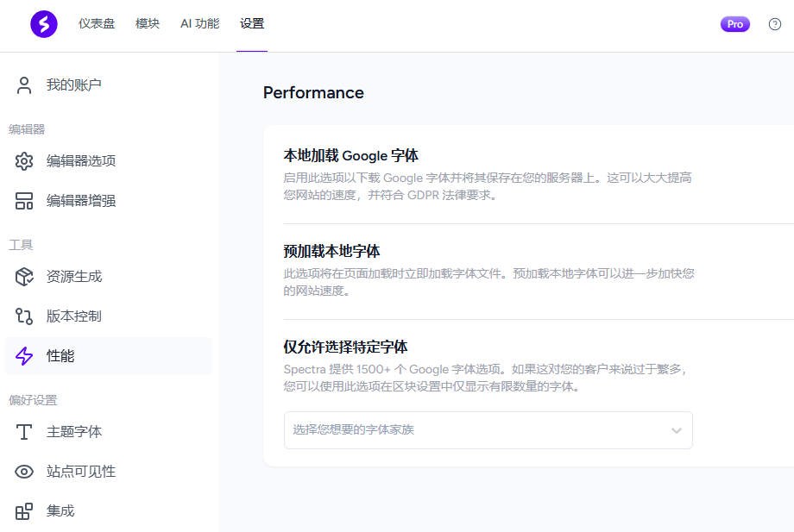Open the 仪表盘 tab
The width and height of the screenshot is (794, 532).
97,24
